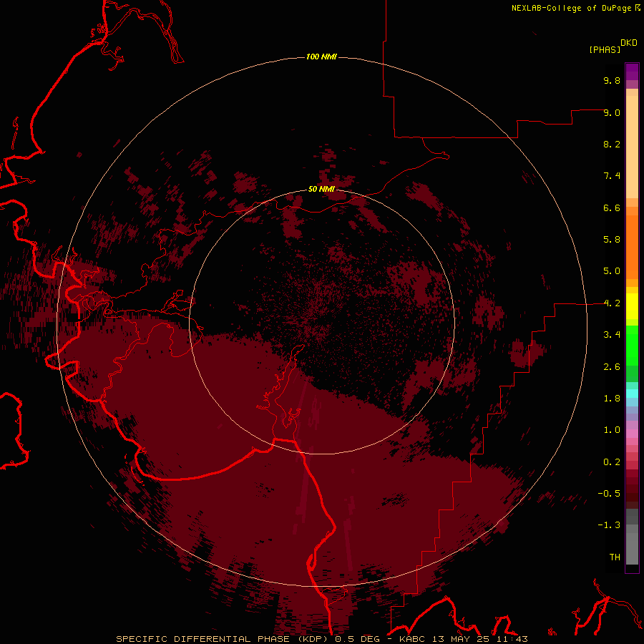Viewport: 644px width, 644px height.
Task: Click the 9.8 legend value
Action: coord(612,80)
